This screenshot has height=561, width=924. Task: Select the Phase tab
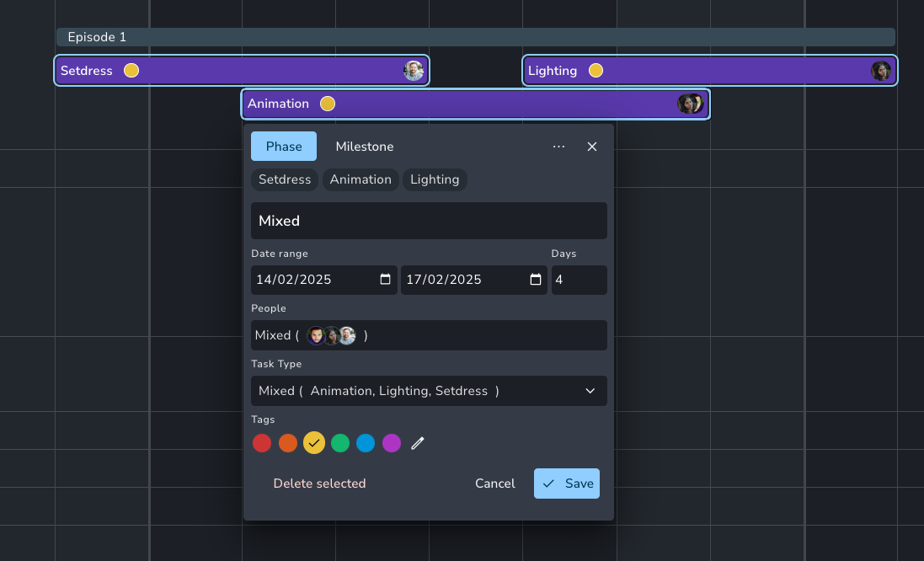point(284,147)
